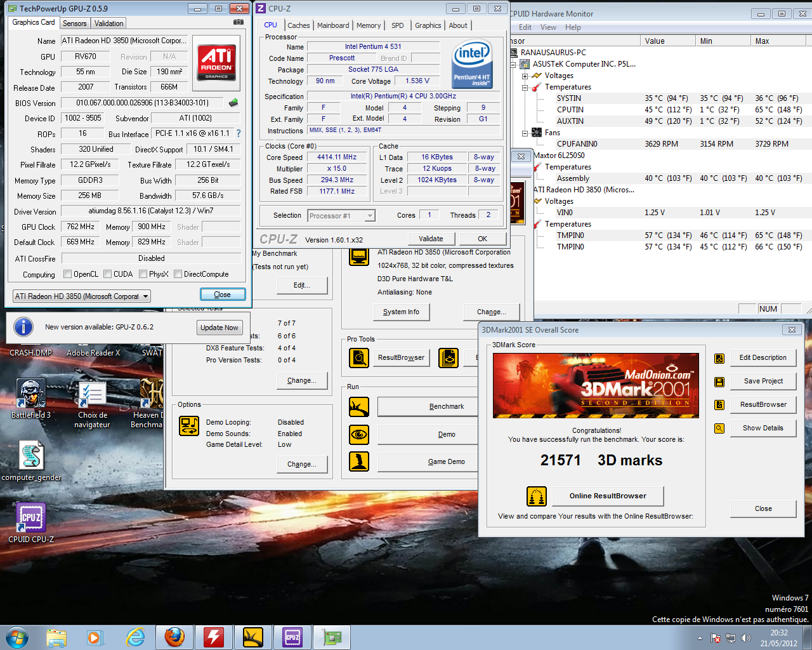Open the Caches tab in CPU-Z
The height and width of the screenshot is (650, 812).
click(299, 25)
